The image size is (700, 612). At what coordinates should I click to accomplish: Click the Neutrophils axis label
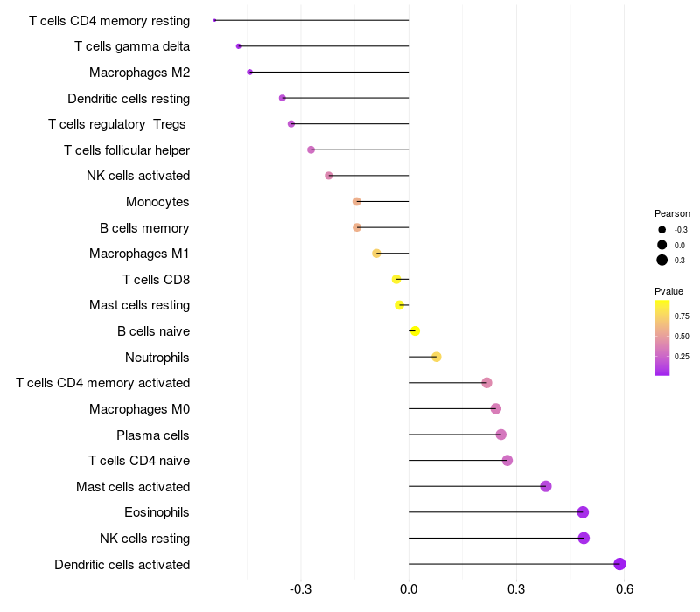[x=157, y=357]
